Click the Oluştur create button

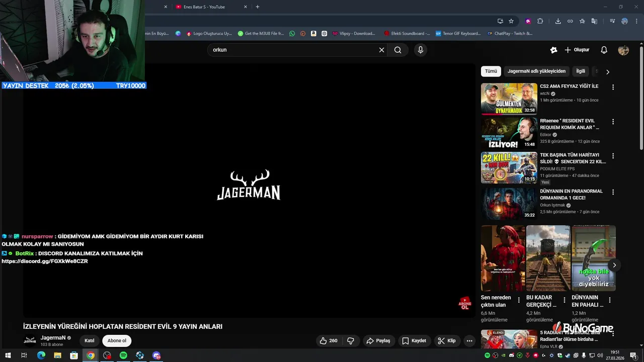577,50
